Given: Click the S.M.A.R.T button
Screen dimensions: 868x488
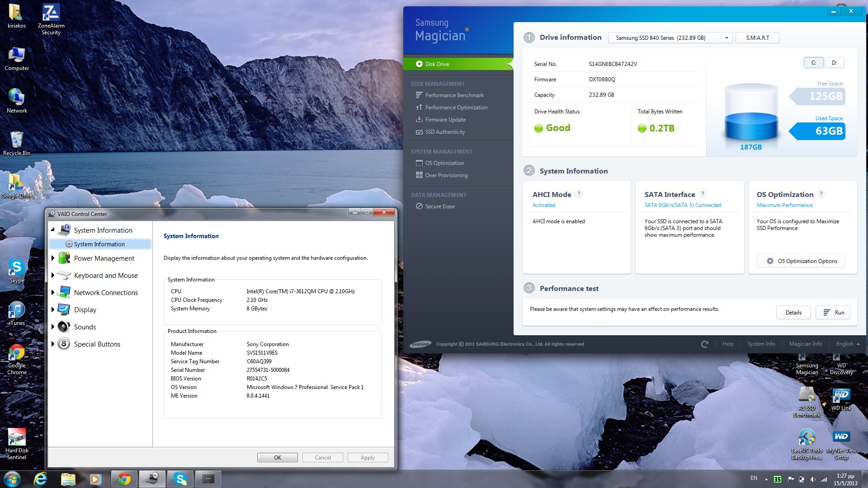Looking at the screenshot, I should [757, 38].
